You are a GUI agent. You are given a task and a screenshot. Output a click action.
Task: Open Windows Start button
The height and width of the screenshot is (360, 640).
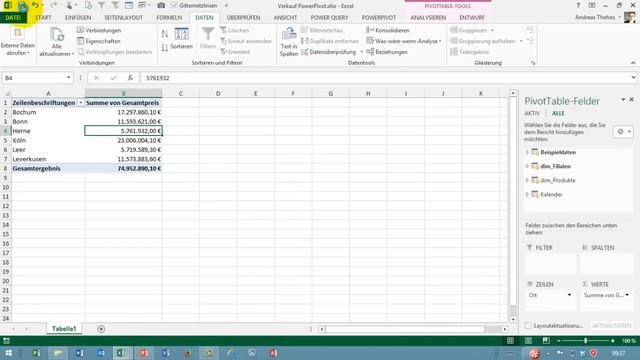point(8,353)
